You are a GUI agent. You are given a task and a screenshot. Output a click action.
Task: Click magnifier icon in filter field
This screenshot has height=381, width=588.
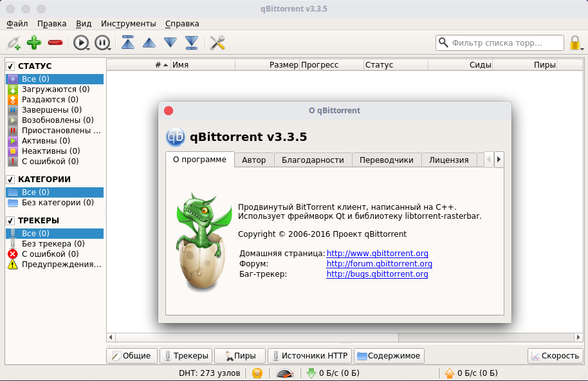[443, 42]
